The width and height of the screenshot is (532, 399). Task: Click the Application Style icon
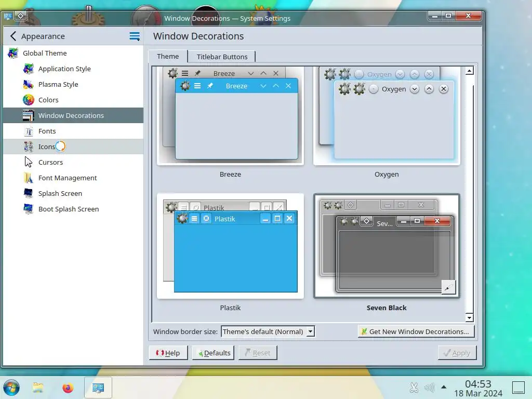[x=29, y=69]
